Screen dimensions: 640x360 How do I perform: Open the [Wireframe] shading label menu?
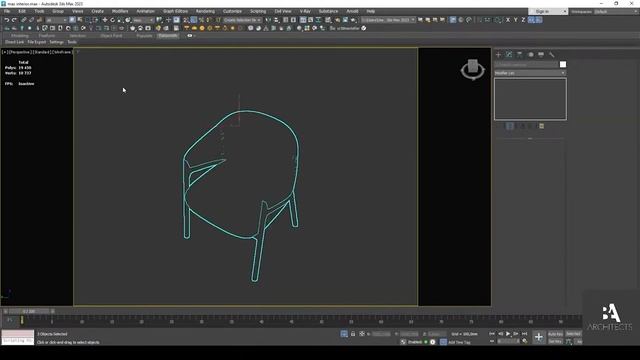[x=62, y=52]
